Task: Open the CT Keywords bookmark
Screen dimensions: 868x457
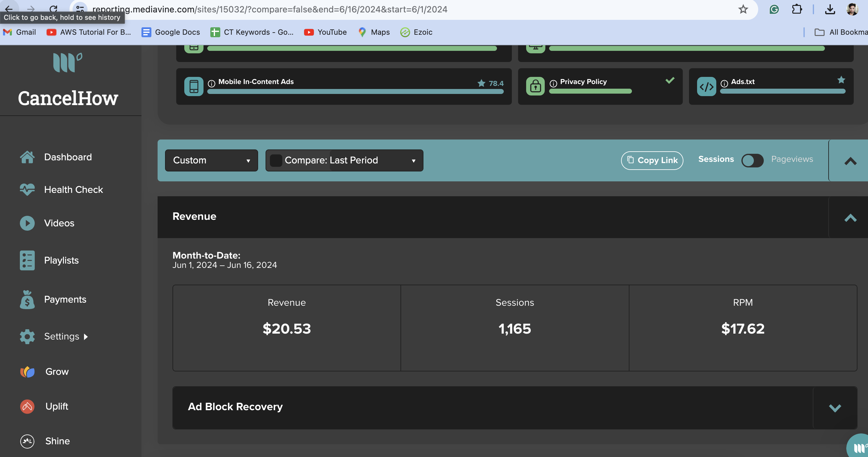Action: pos(252,32)
